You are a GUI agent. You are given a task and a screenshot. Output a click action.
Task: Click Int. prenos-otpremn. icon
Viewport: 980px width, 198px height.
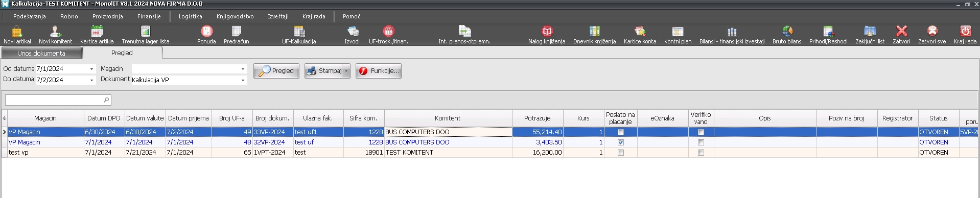[x=464, y=35]
